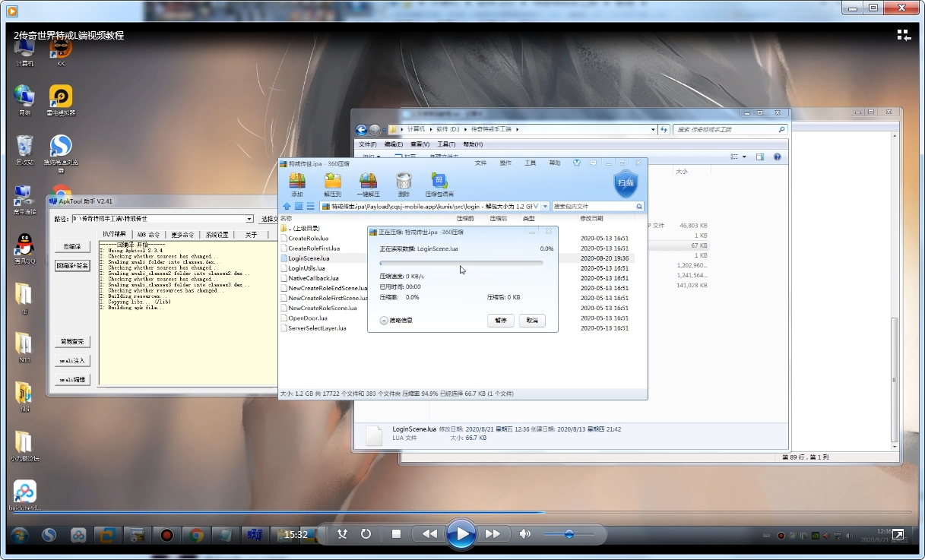
Task: Toggle shuffle in the media player
Action: 344,534
